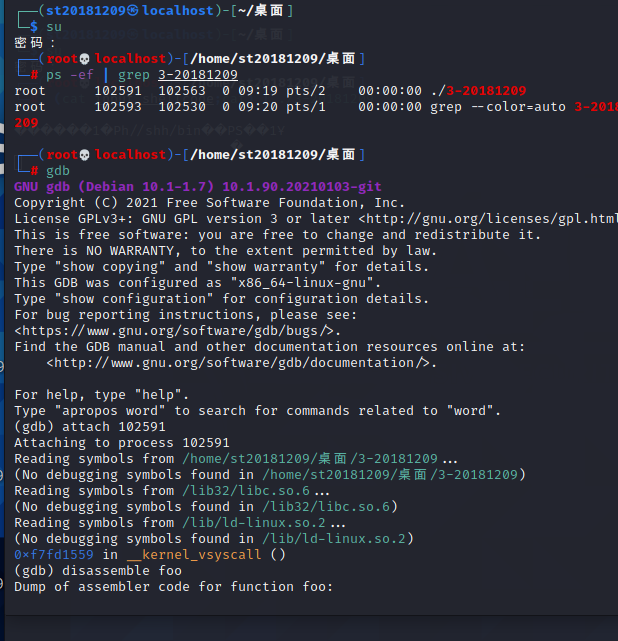Click the skull icon in first root prompt
This screenshot has height=641, width=618.
pos(84,59)
